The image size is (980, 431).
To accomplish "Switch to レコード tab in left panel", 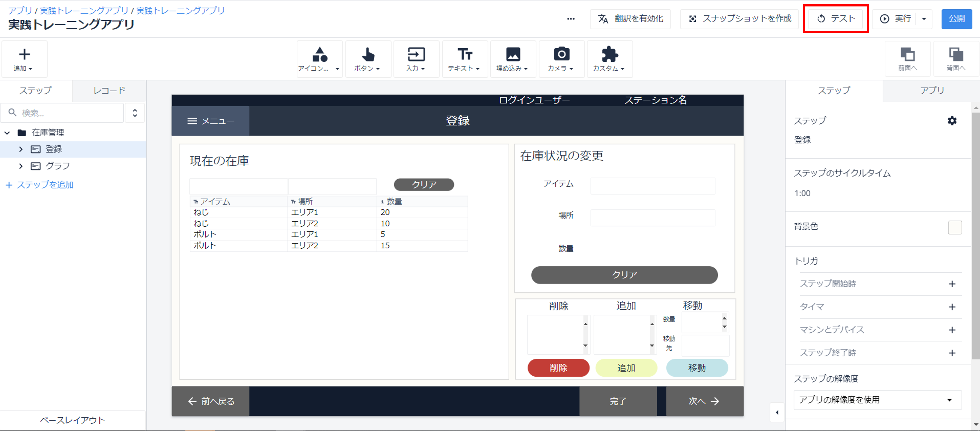I will (x=109, y=90).
